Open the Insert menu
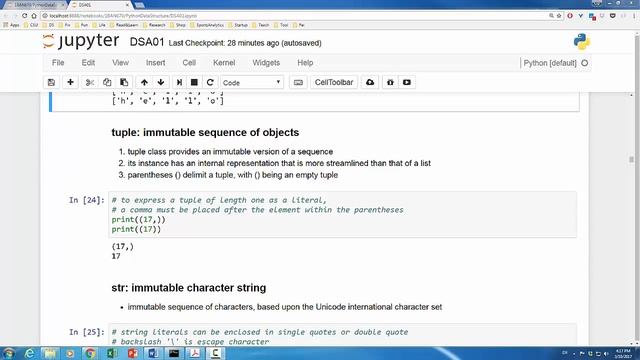This screenshot has width=640, height=360. [x=156, y=63]
